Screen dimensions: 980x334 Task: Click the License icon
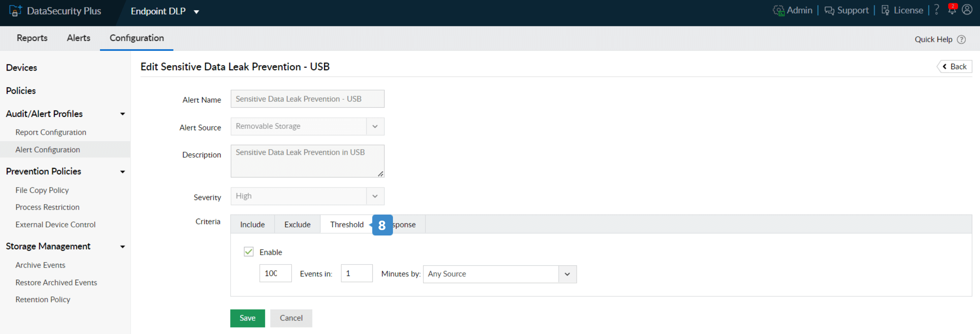pyautogui.click(x=885, y=11)
